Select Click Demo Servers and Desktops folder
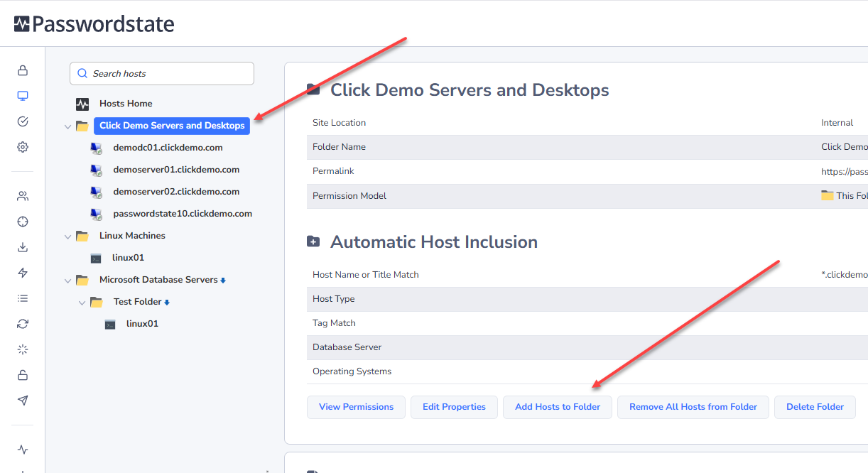This screenshot has height=473, width=868. coord(172,126)
